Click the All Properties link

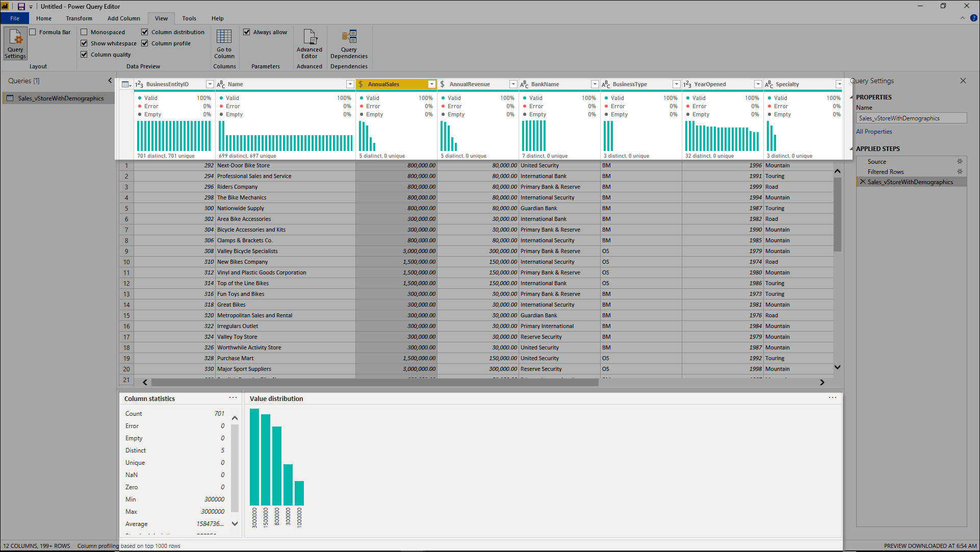coord(873,131)
